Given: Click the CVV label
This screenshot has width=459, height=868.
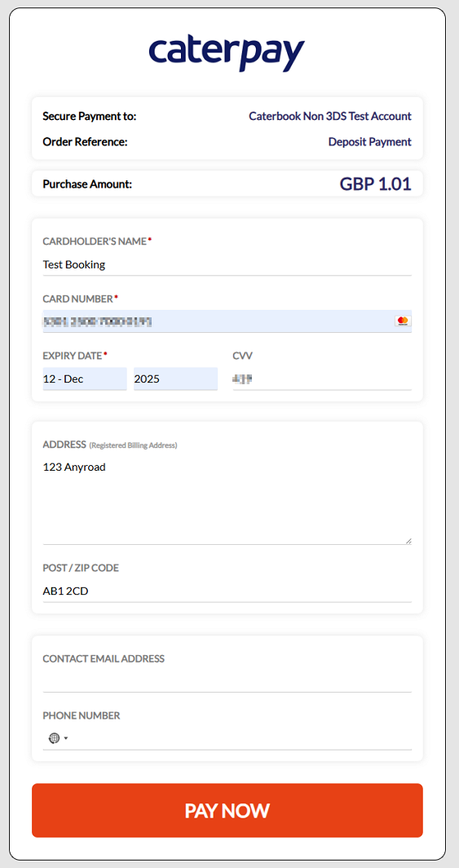Looking at the screenshot, I should (243, 356).
